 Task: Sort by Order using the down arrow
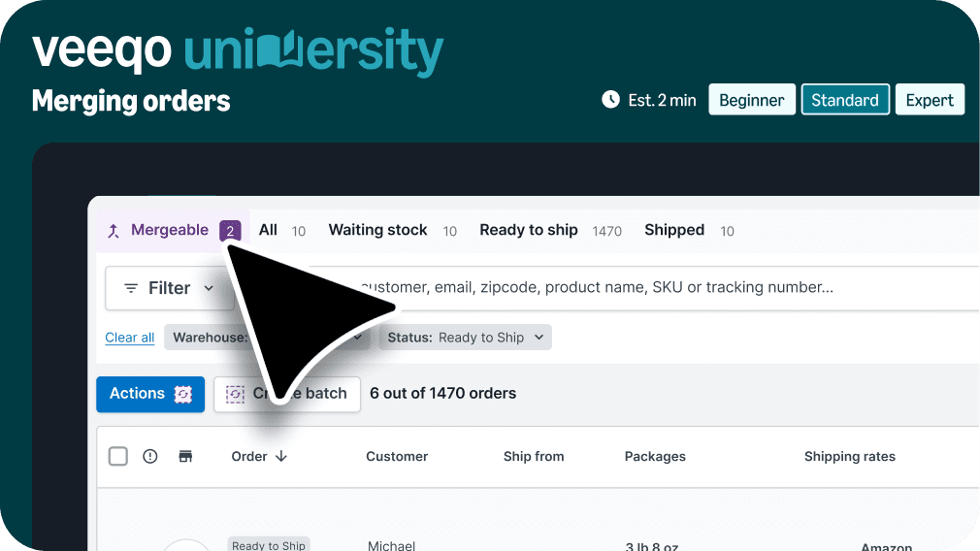click(x=281, y=456)
